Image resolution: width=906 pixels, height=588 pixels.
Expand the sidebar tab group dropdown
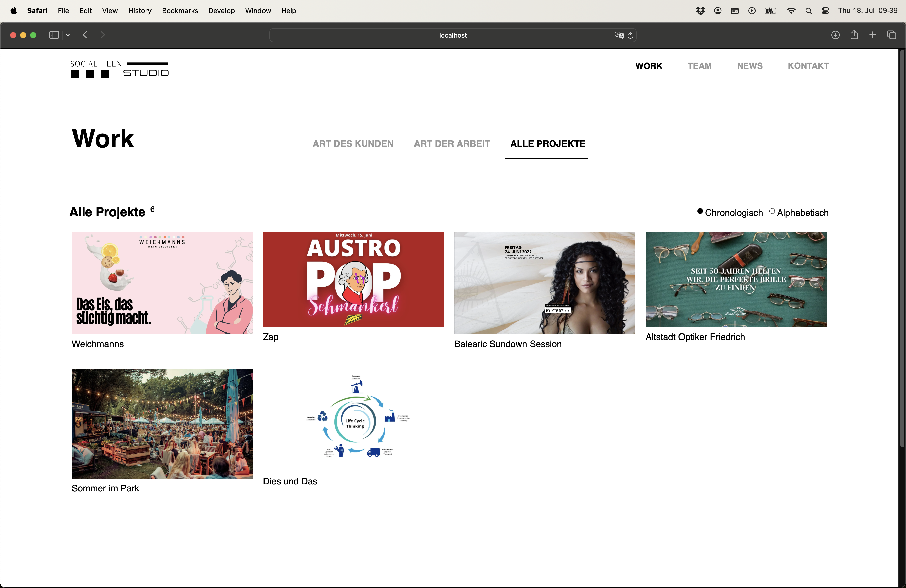pos(68,35)
